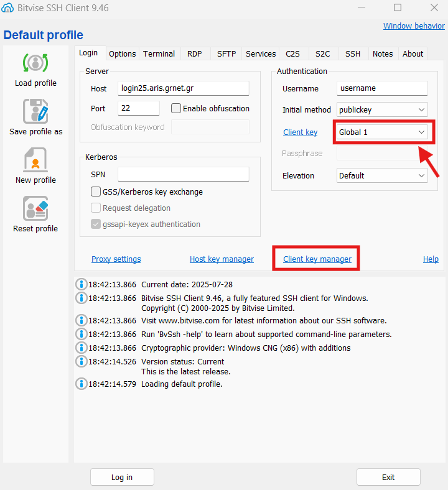This screenshot has width=448, height=490.
Task: Click the info icon beside Current date log
Action: (x=81, y=284)
